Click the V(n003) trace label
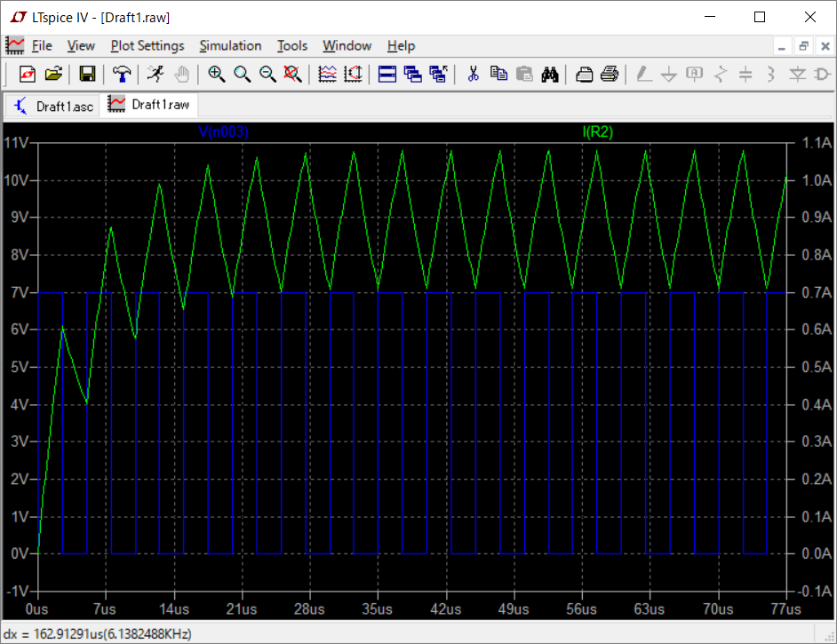The image size is (837, 644). 223,131
